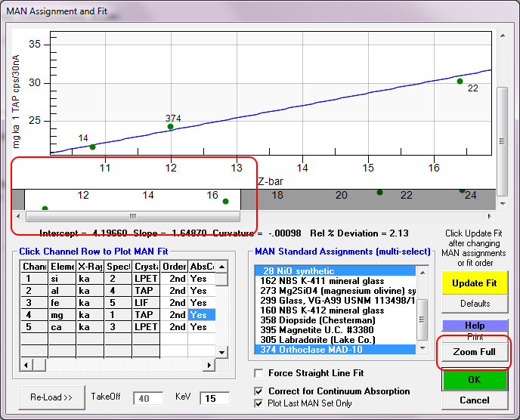Click the data point labeled 22
The height and width of the screenshot is (420, 520).
460,81
